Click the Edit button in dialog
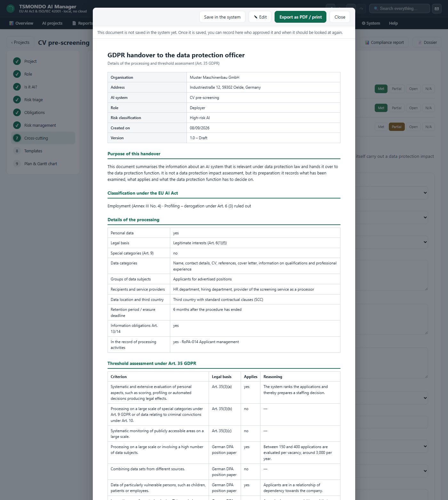The height and width of the screenshot is (500, 448). click(x=260, y=17)
